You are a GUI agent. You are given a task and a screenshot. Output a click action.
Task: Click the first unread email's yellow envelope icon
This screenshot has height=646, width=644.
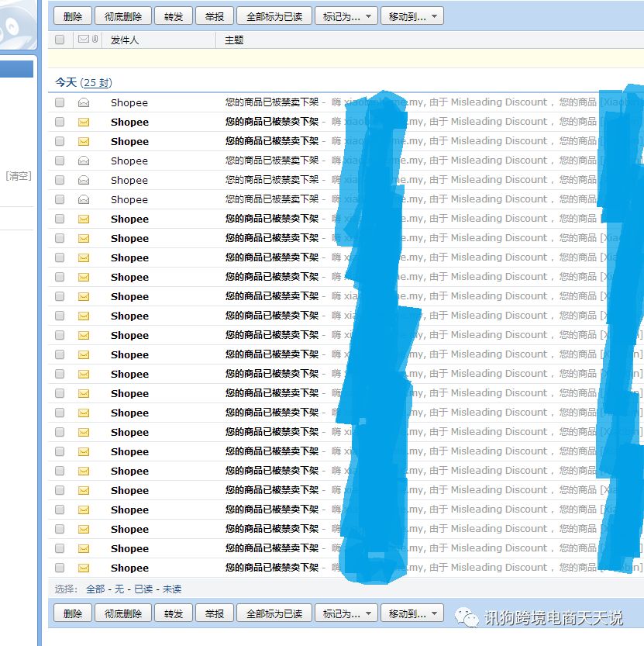(x=84, y=122)
